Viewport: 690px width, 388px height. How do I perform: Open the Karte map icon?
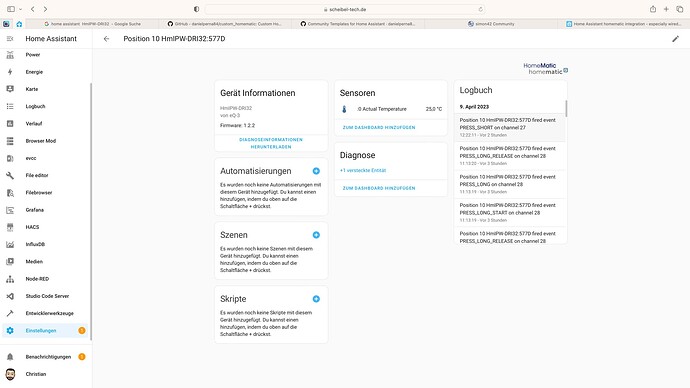click(10, 89)
